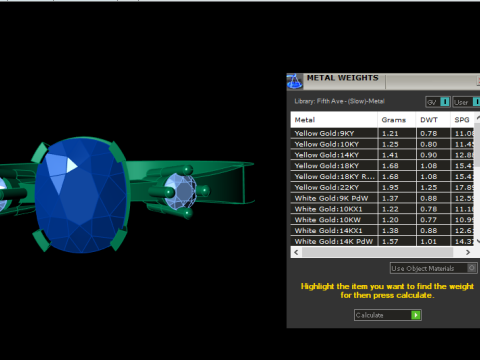Click the Library: Fifth Ave - (Slow)-Metal label
The width and height of the screenshot is (480, 360).
click(x=339, y=101)
